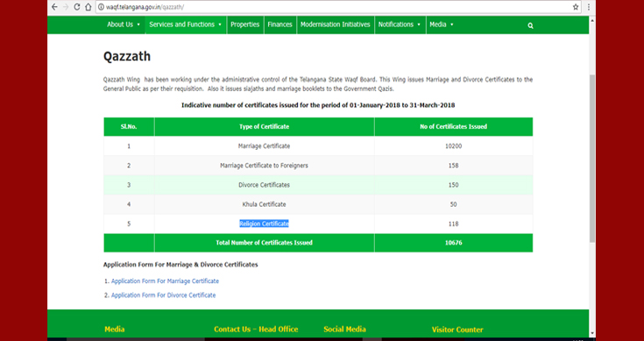Click the 'Divorce Certificates' table cell
644x341 pixels.
pos(264,185)
